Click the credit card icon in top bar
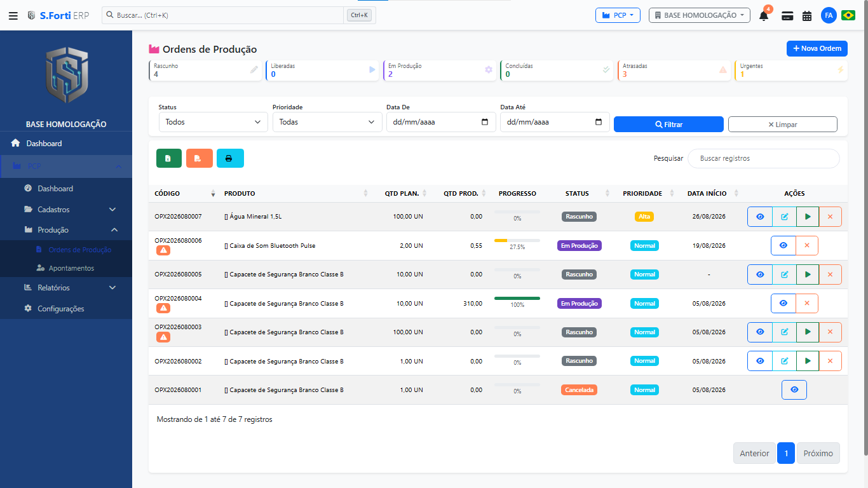The height and width of the screenshot is (488, 868). pyautogui.click(x=788, y=16)
